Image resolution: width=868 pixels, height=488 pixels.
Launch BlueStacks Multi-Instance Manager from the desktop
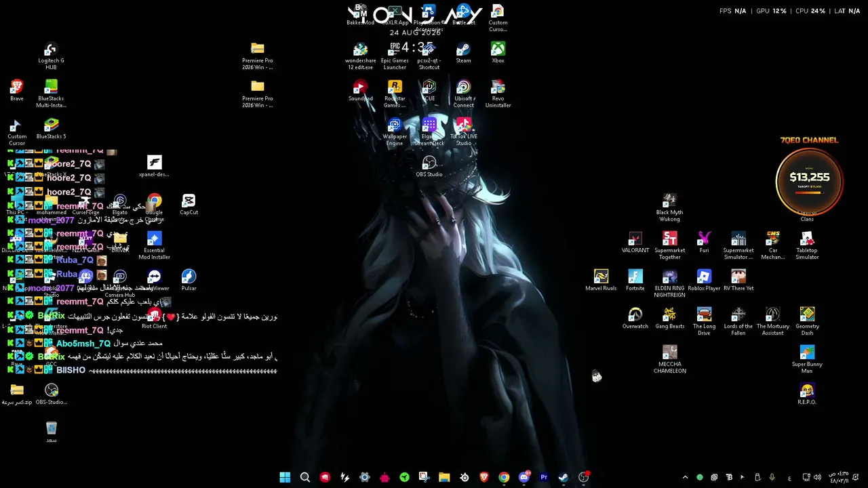(51, 94)
